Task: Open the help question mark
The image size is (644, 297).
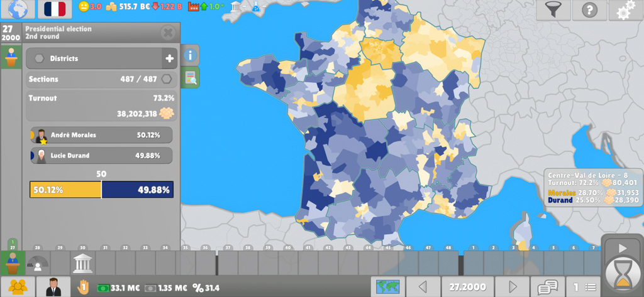Action: point(589,9)
